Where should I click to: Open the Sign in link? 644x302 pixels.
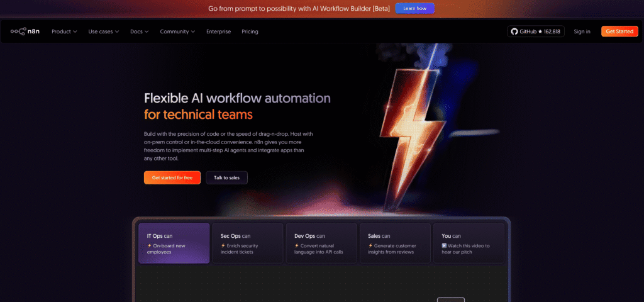582,31
